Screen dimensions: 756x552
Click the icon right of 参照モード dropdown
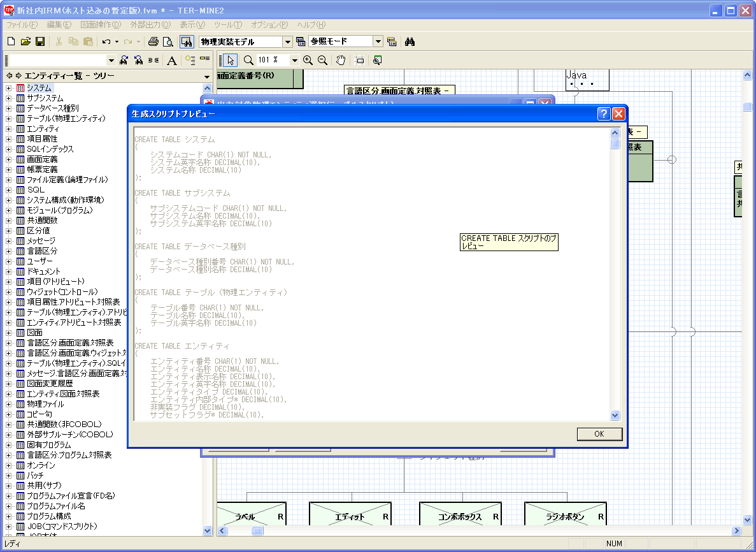(392, 42)
